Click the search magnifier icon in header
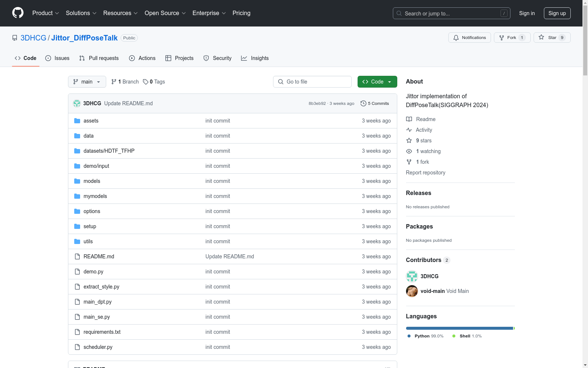 point(399,13)
